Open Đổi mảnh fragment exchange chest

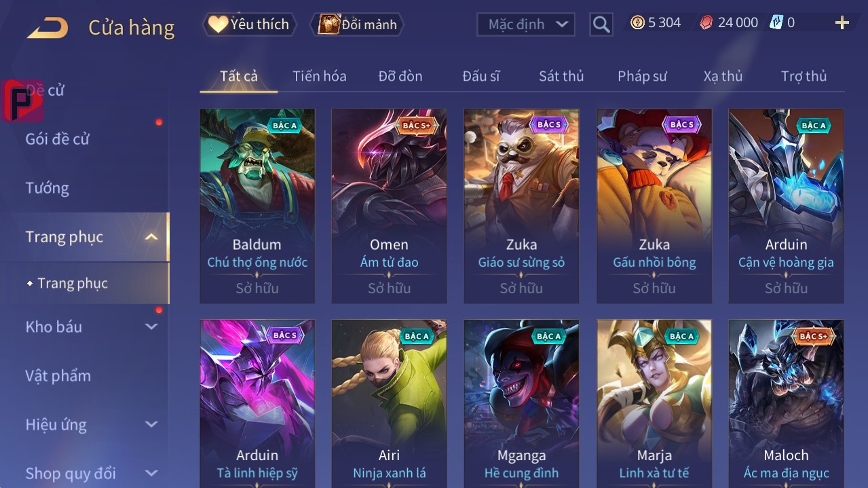pos(358,24)
